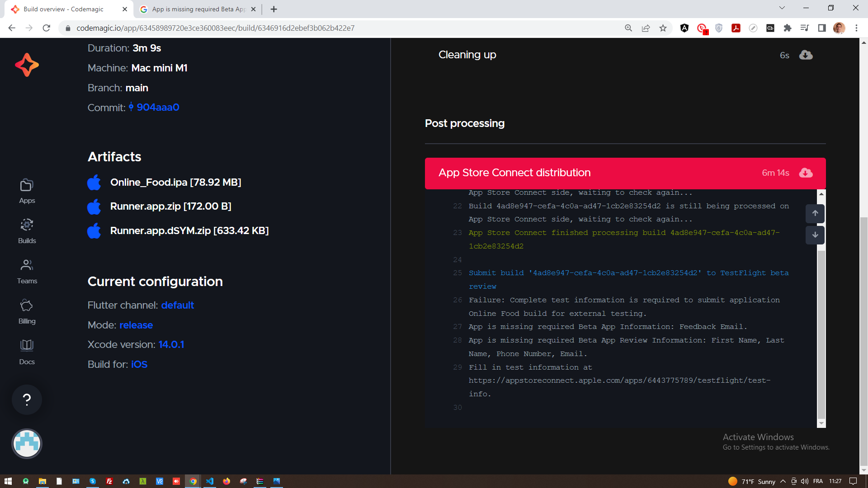Open the Teams section in sidebar
The height and width of the screenshot is (488, 868).
point(27,272)
